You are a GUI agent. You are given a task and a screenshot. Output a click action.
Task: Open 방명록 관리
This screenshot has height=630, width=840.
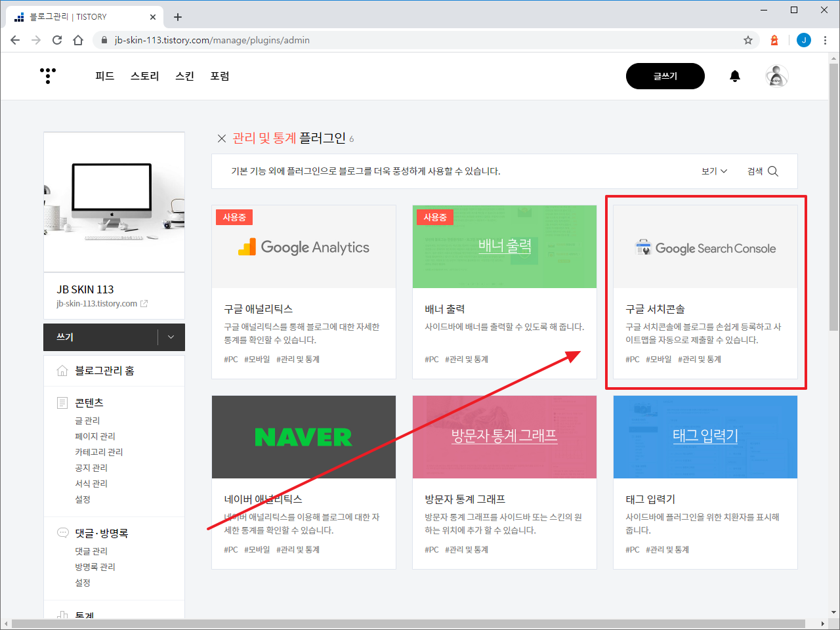[95, 567]
